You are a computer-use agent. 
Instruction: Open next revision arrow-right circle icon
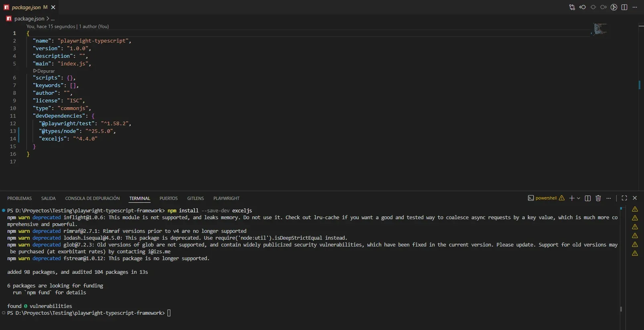click(x=603, y=7)
